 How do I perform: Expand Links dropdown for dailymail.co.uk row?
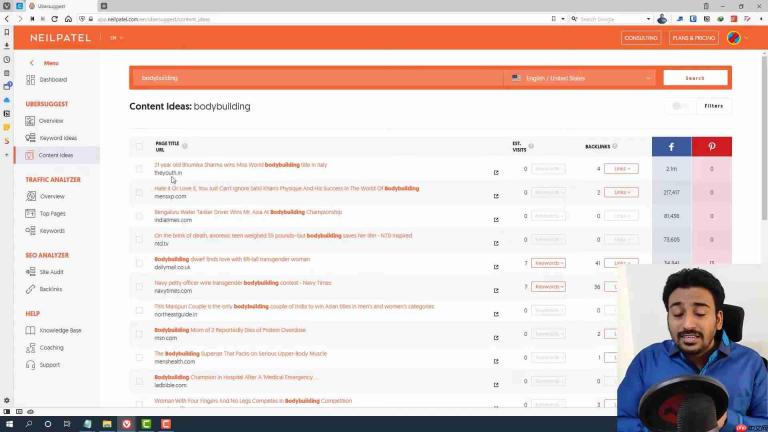(x=621, y=263)
